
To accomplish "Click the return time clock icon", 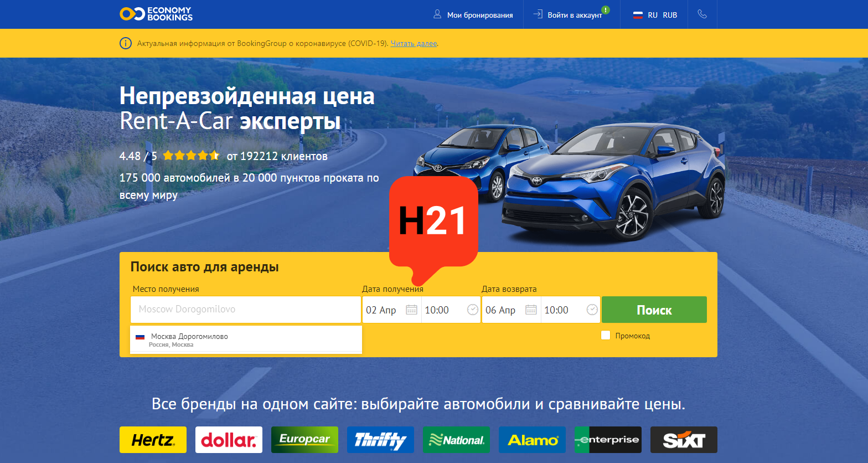I will pyautogui.click(x=592, y=310).
